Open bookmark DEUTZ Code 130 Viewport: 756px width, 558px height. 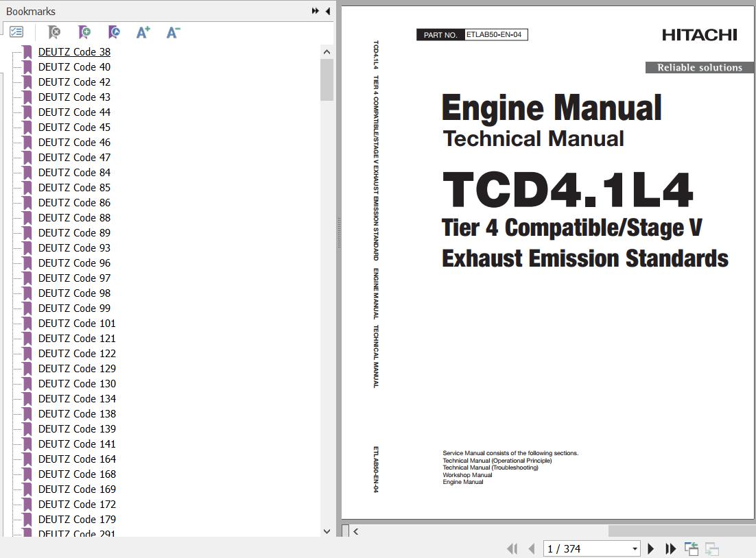pyautogui.click(x=77, y=384)
